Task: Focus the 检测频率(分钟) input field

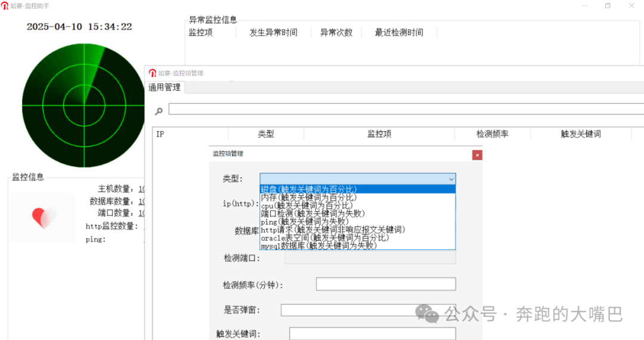Action: (x=386, y=284)
